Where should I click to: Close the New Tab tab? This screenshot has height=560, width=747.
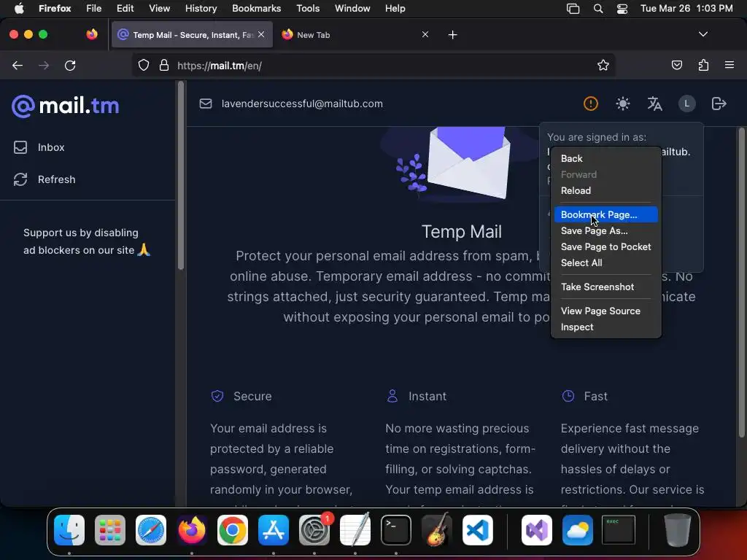tap(425, 34)
